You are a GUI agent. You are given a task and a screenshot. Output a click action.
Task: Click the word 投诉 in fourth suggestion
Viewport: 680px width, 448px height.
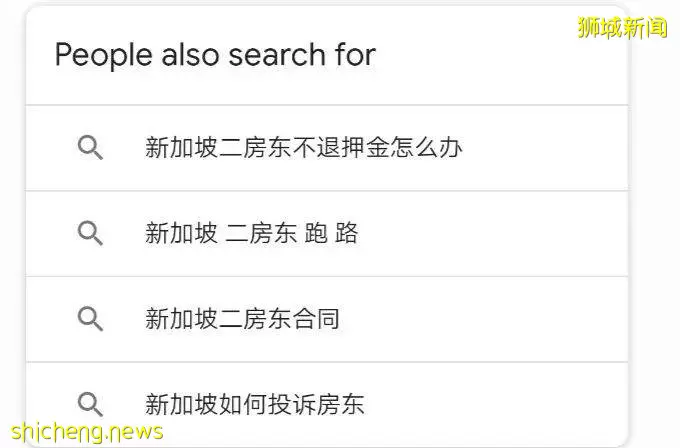pos(291,404)
